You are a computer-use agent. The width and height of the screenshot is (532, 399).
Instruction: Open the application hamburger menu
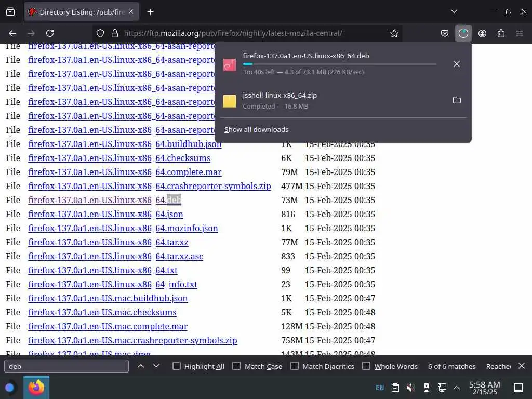click(x=520, y=33)
